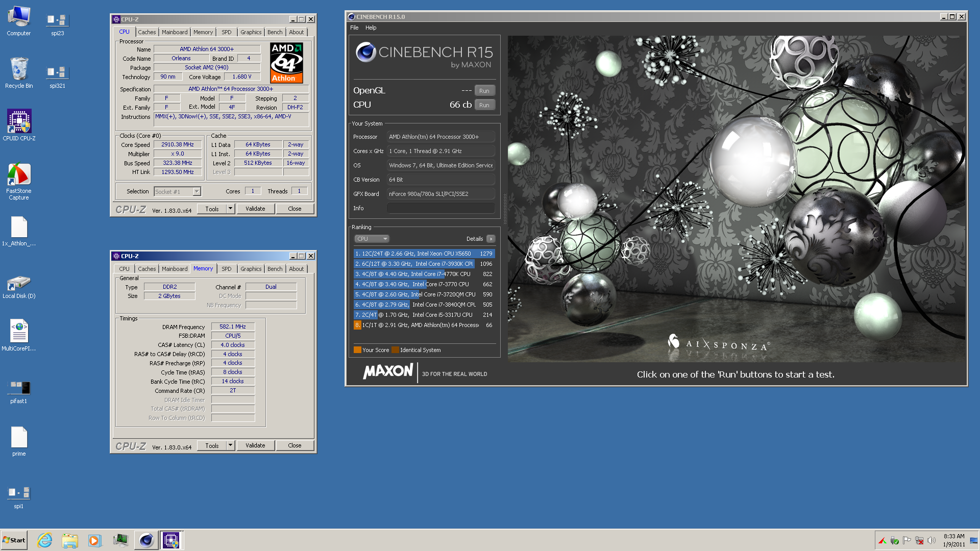Expand Tools dropdown arrow in top CPU-Z
Viewport: 980px width, 551px height.
point(230,209)
